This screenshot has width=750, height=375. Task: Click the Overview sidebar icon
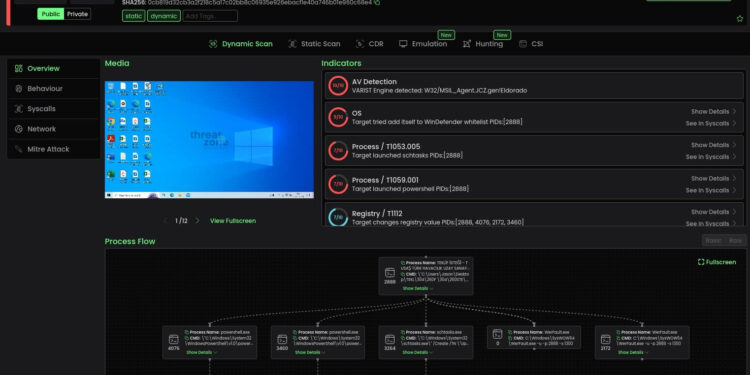point(19,68)
